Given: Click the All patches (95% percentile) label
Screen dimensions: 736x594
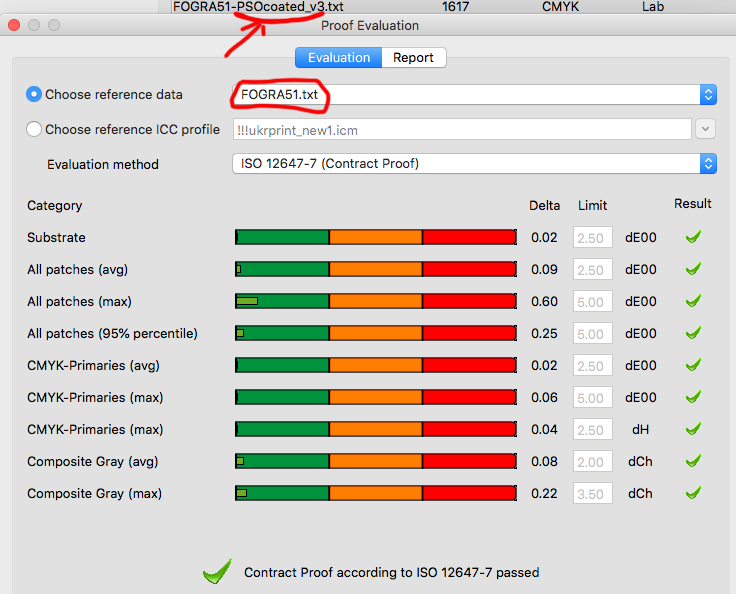Looking at the screenshot, I should pos(112,333).
